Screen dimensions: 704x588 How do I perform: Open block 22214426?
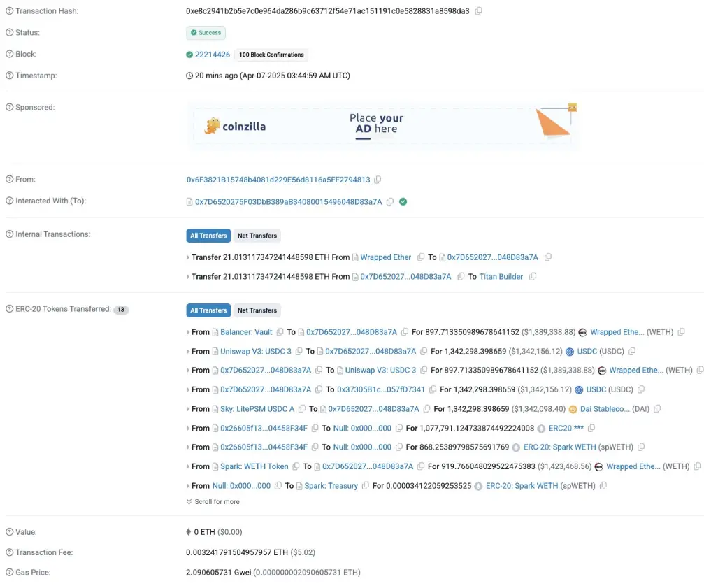click(212, 55)
